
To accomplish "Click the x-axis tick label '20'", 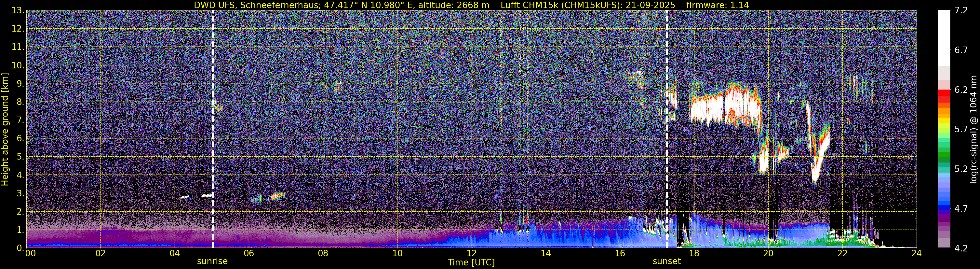I will click(x=768, y=253).
